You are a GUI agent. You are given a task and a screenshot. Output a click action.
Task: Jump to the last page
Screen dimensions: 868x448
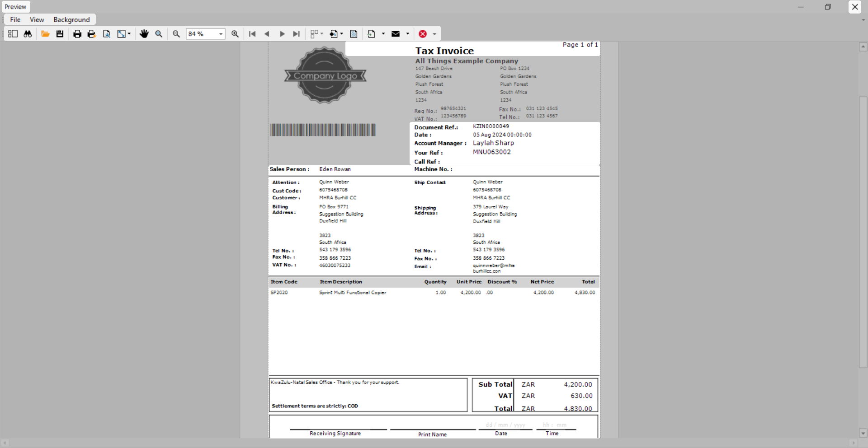pyautogui.click(x=297, y=34)
